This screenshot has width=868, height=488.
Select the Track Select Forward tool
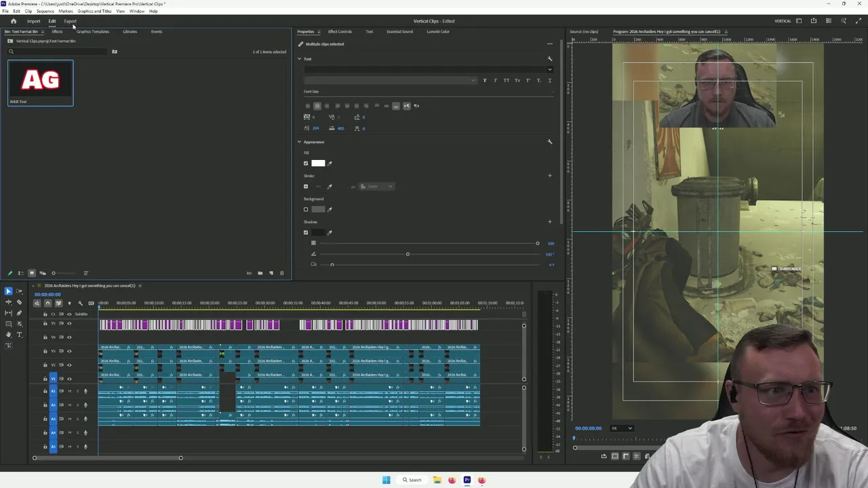coord(19,291)
